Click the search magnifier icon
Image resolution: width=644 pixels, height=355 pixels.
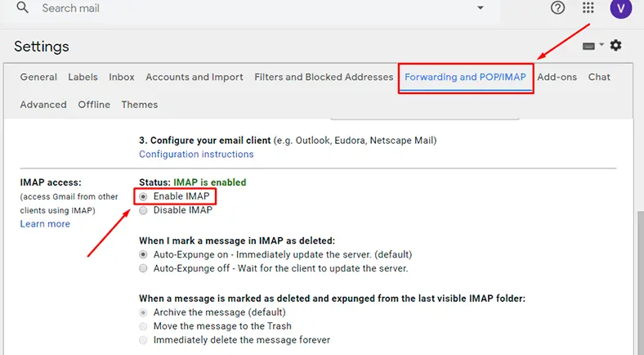pos(23,7)
